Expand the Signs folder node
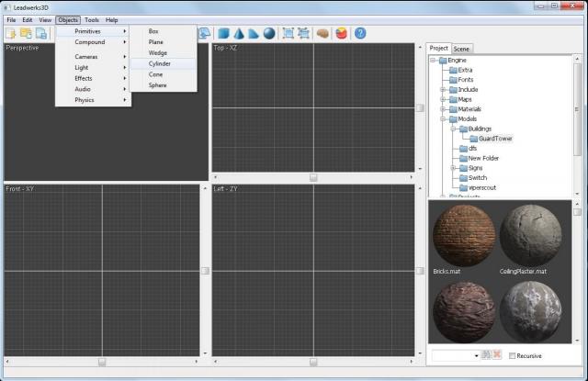Viewport: 588px width, 381px height. tap(452, 168)
